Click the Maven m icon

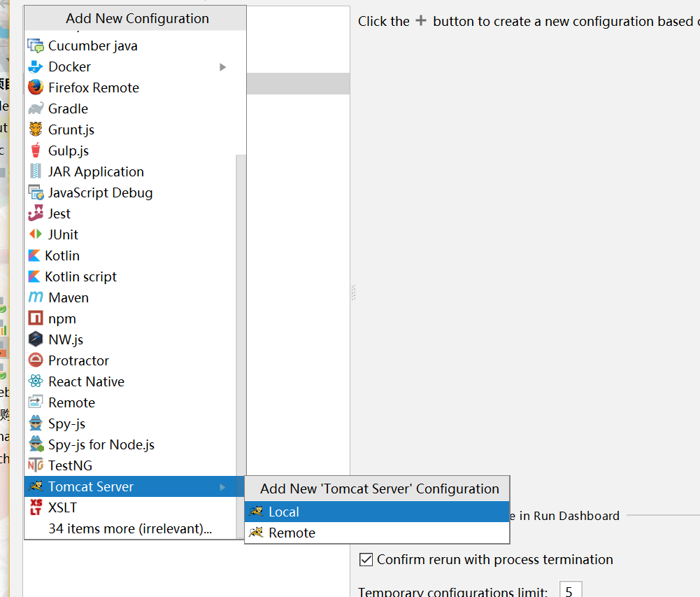click(36, 297)
